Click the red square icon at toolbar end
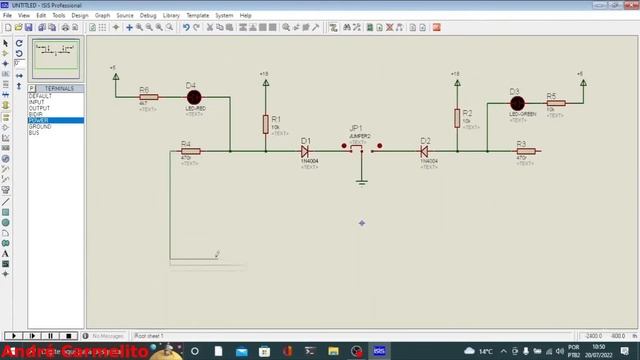 coord(436,27)
